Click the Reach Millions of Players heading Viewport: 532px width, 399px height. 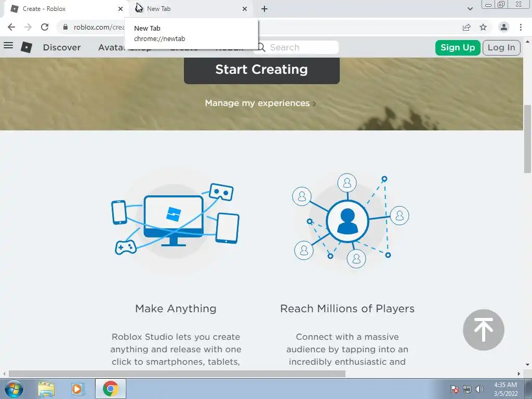(x=347, y=309)
